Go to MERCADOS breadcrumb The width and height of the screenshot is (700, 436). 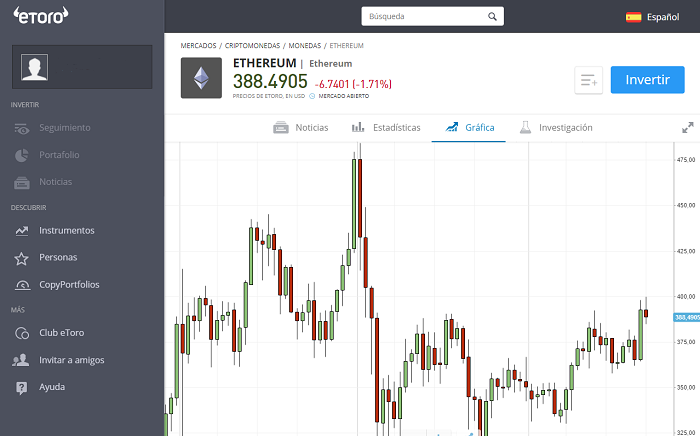click(x=198, y=46)
